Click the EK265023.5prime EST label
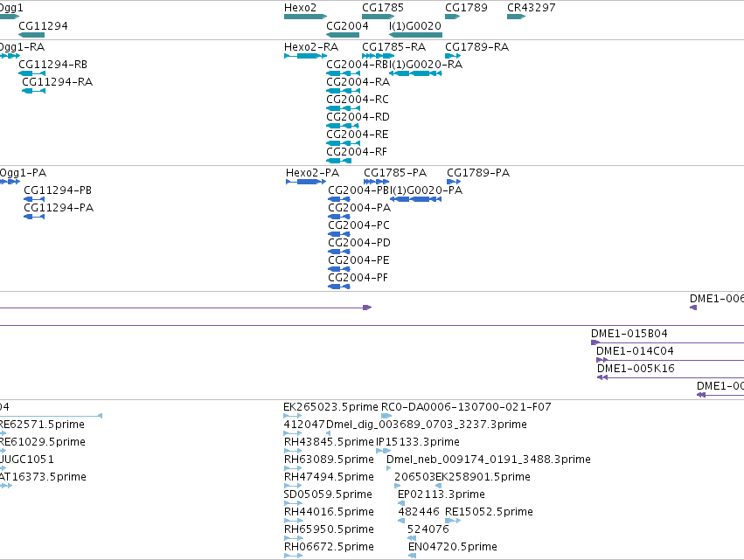 [x=330, y=407]
